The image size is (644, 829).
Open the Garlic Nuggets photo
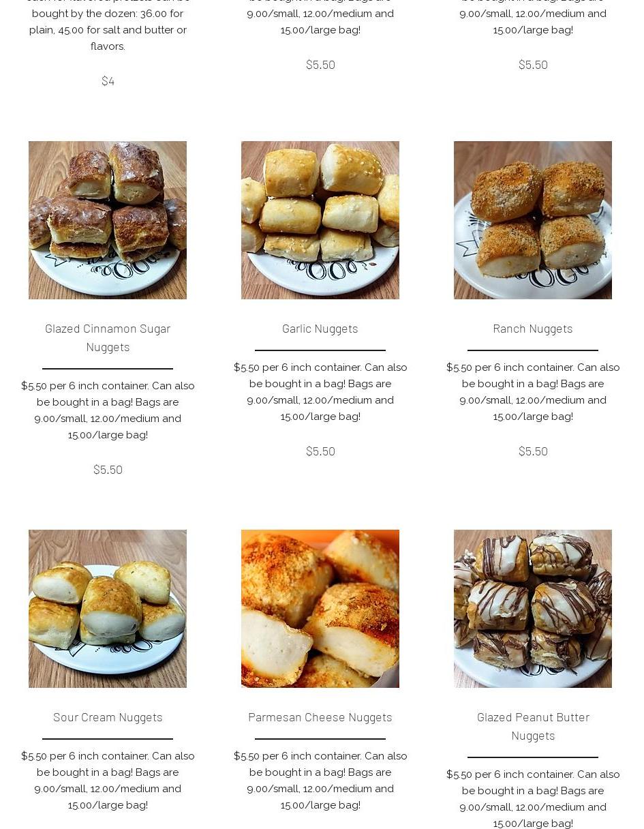tap(320, 220)
